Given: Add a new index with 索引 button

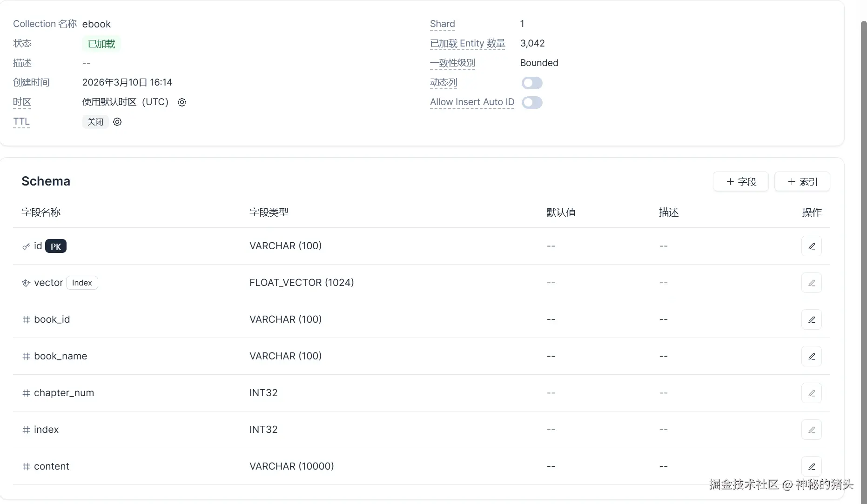Looking at the screenshot, I should [x=802, y=182].
